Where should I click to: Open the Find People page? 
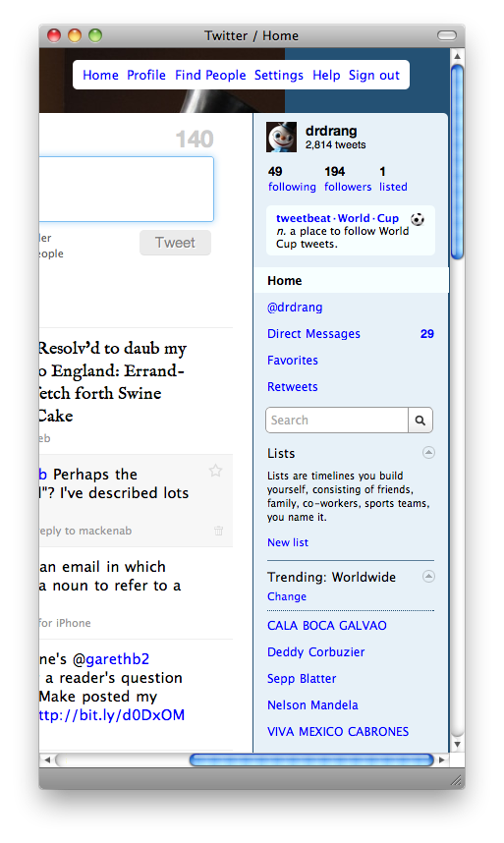[210, 76]
